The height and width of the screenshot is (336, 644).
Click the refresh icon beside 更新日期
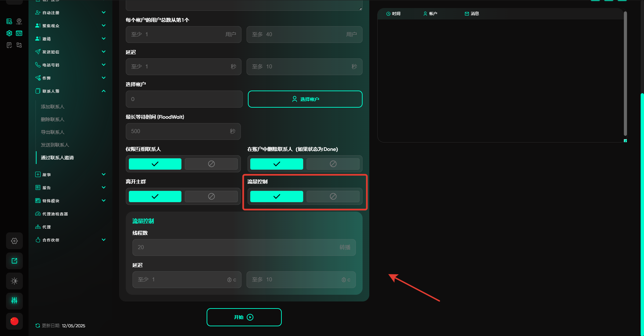pos(38,326)
